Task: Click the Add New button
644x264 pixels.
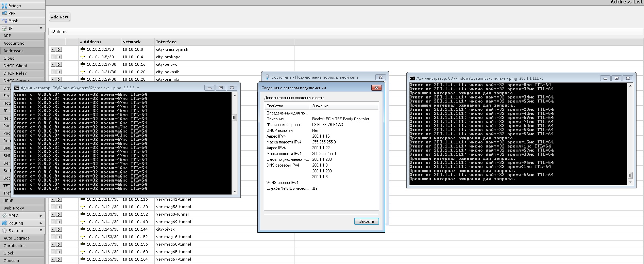Action: (x=60, y=17)
